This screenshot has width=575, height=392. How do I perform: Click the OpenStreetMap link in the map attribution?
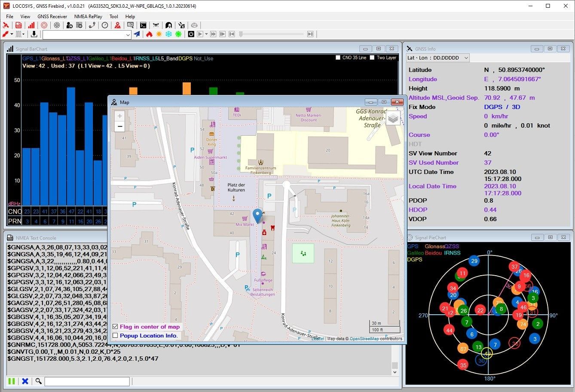[364, 339]
